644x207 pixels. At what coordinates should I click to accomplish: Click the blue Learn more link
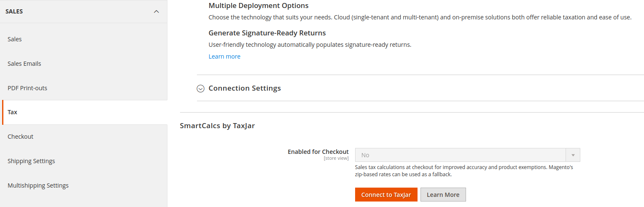click(x=224, y=56)
